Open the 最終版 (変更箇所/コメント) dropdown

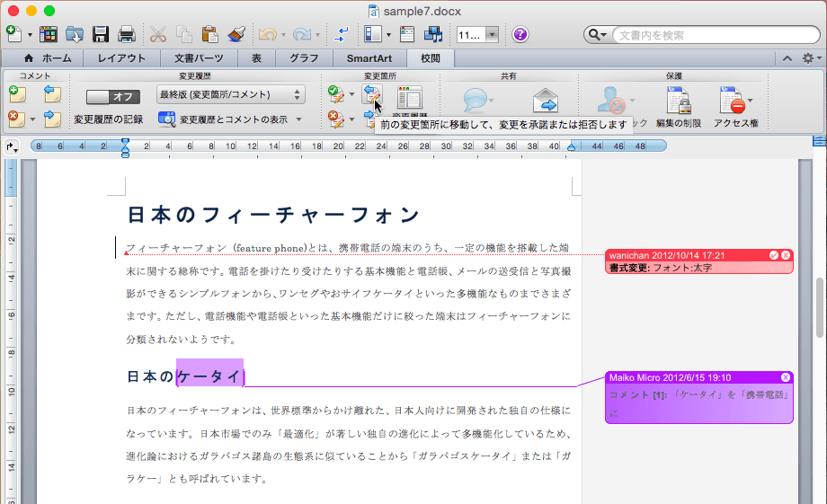tap(231, 94)
